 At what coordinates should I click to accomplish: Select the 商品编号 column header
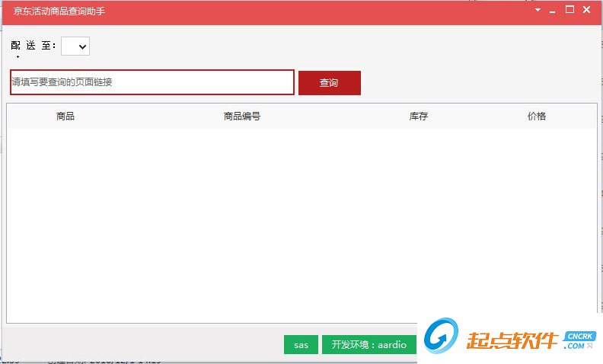click(242, 117)
